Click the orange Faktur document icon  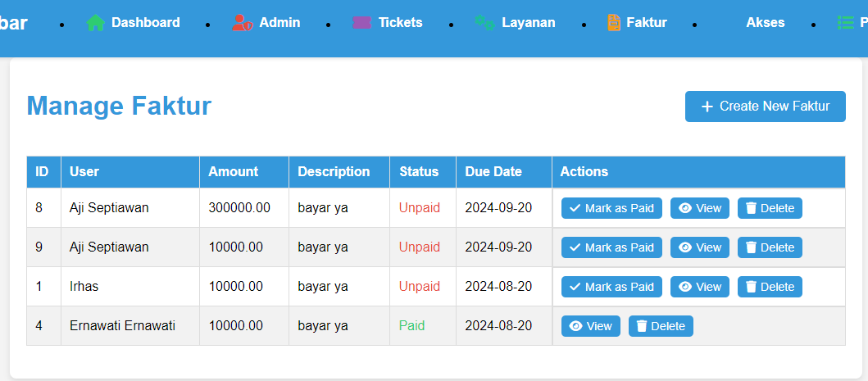pos(614,23)
